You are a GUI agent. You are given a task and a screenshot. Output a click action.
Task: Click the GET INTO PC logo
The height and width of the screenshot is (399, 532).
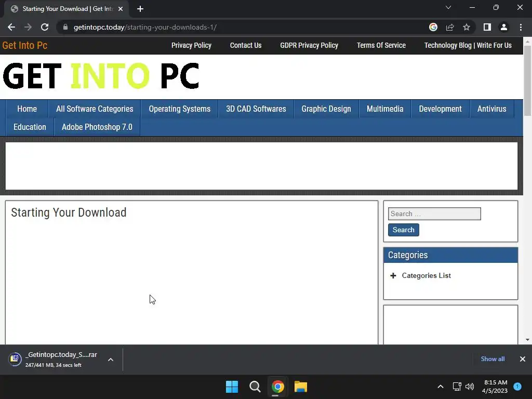(101, 76)
